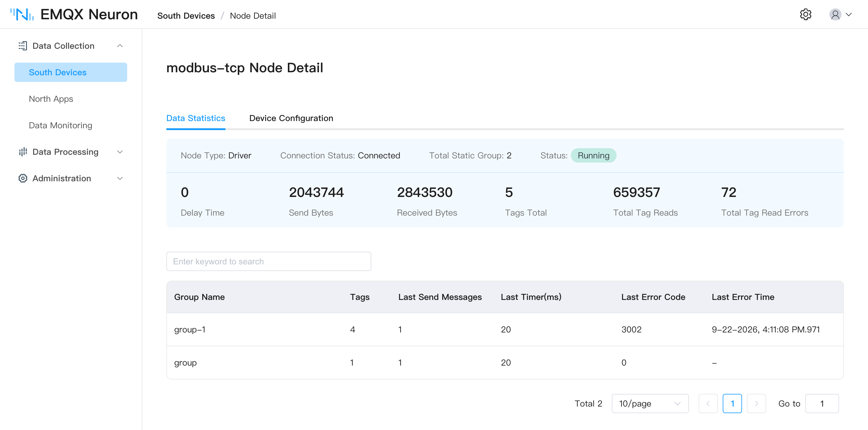Expand the Administration section chevron
Screen dimensions: 868x430
tap(120, 179)
